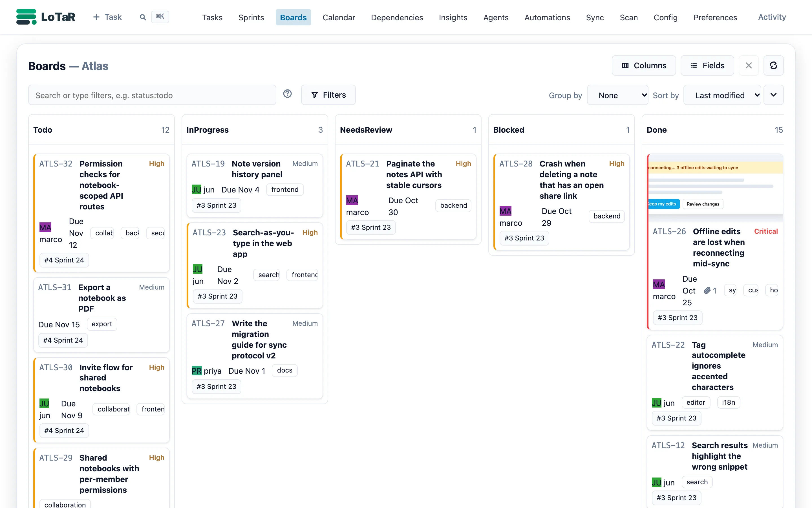Create a new Task
The width and height of the screenshot is (812, 508).
pos(107,17)
